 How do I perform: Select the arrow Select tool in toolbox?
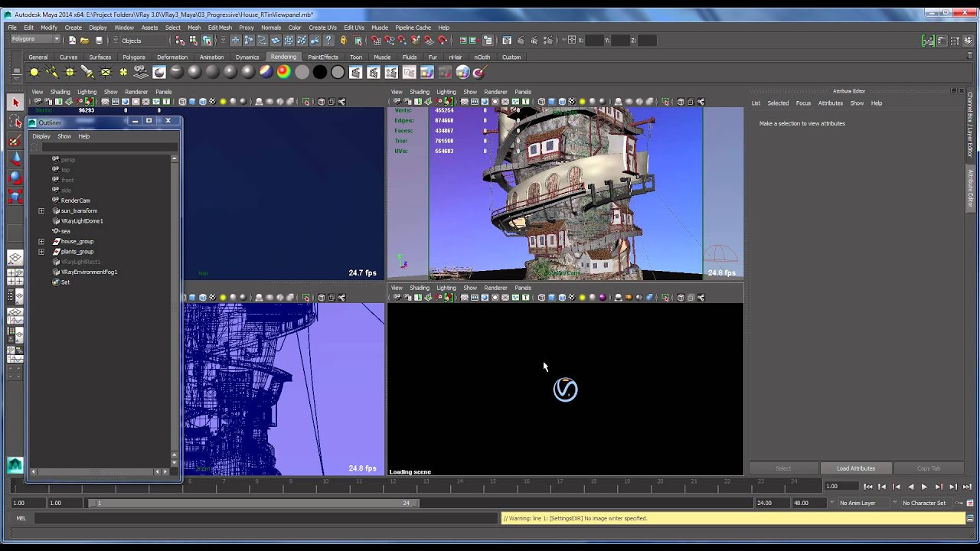[15, 102]
